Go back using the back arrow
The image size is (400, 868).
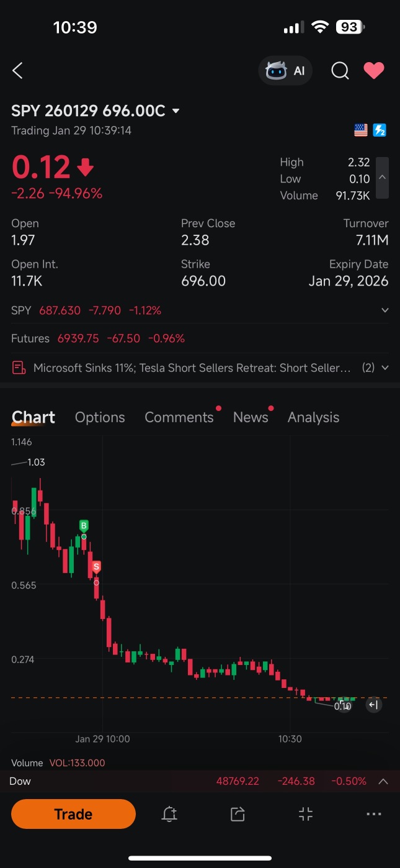pyautogui.click(x=17, y=70)
